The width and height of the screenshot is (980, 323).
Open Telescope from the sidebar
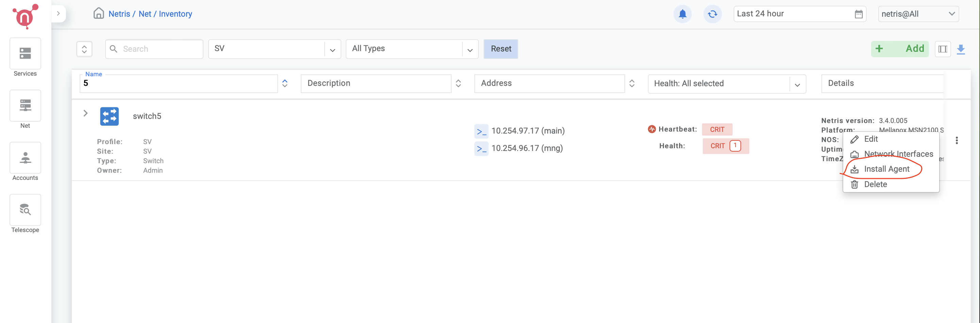(25, 210)
